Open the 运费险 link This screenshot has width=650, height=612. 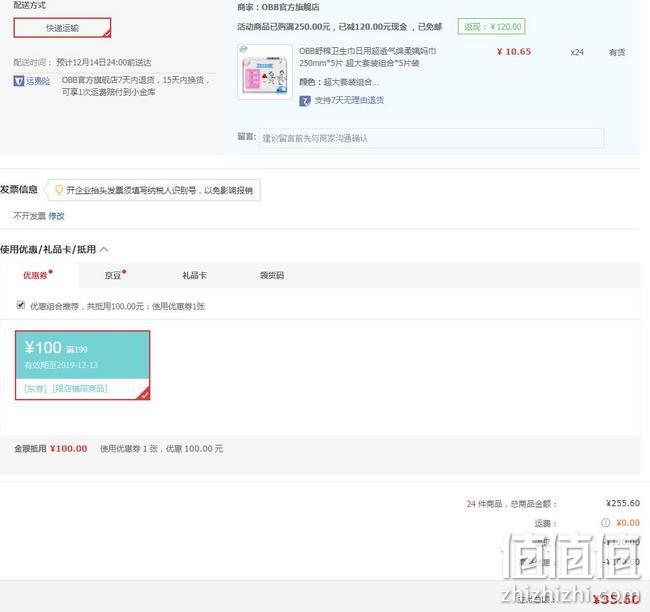click(x=38, y=80)
